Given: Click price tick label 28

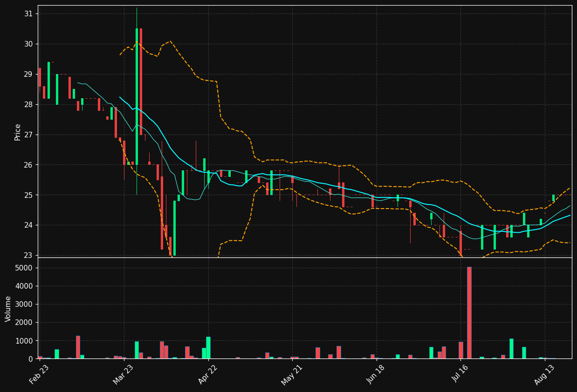Looking at the screenshot, I should click(28, 105).
